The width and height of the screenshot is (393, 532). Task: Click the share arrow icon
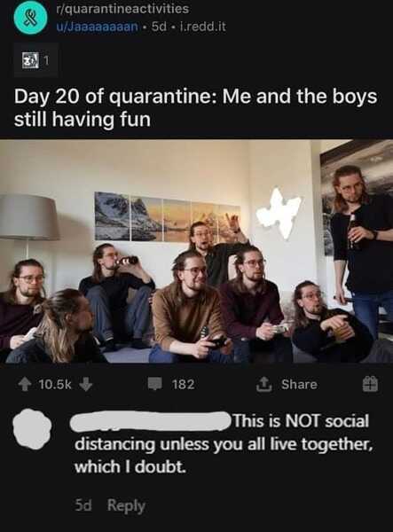coord(263,385)
